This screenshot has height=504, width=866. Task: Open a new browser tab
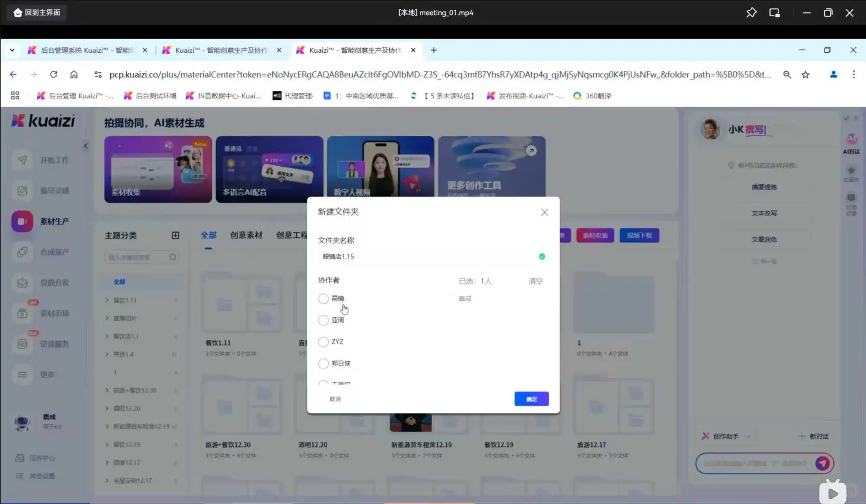pyautogui.click(x=434, y=50)
